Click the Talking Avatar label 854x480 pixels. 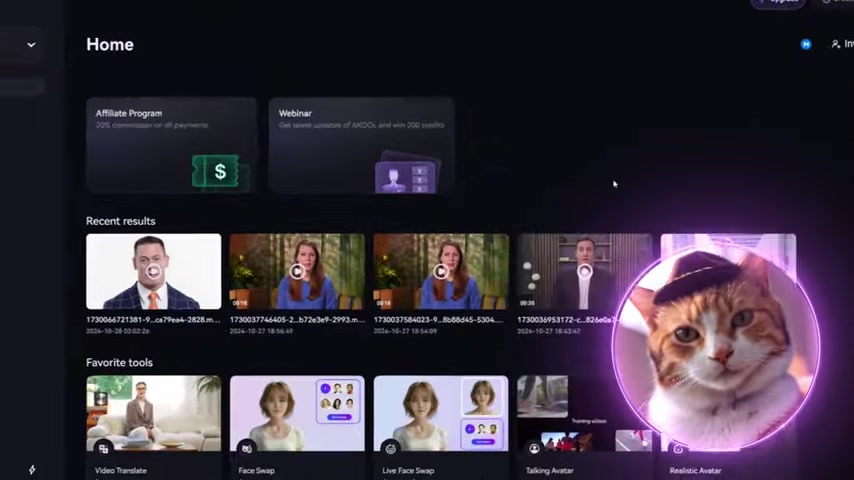pyautogui.click(x=550, y=471)
